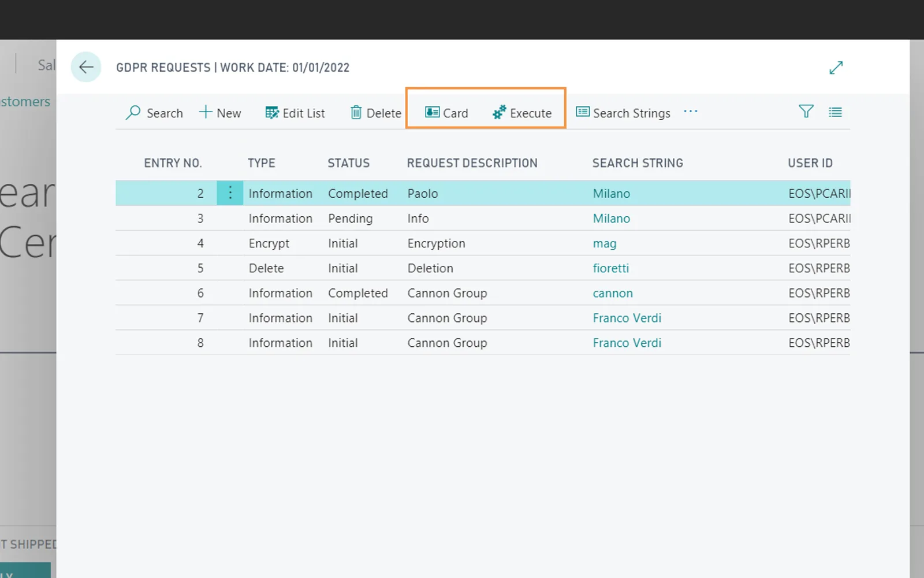The width and height of the screenshot is (924, 578).
Task: Open the cannon search string link
Action: [x=613, y=293]
